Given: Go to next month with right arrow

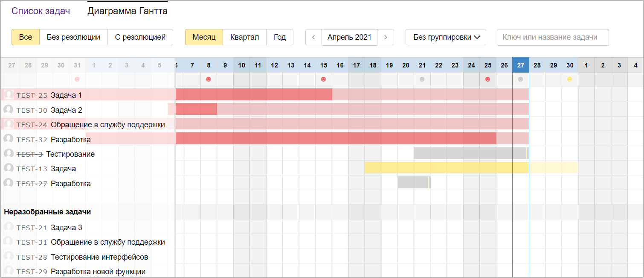Looking at the screenshot, I should 386,37.
